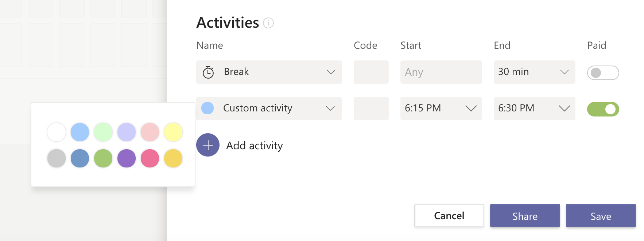Select the dark blue color swatch
This screenshot has height=241, width=644.
[x=80, y=158]
